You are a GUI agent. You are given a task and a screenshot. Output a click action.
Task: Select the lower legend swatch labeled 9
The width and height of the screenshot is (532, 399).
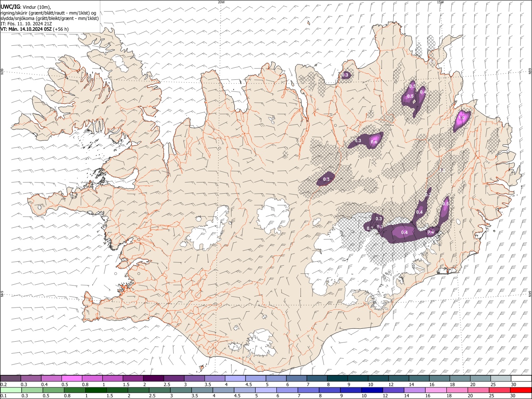350,390
